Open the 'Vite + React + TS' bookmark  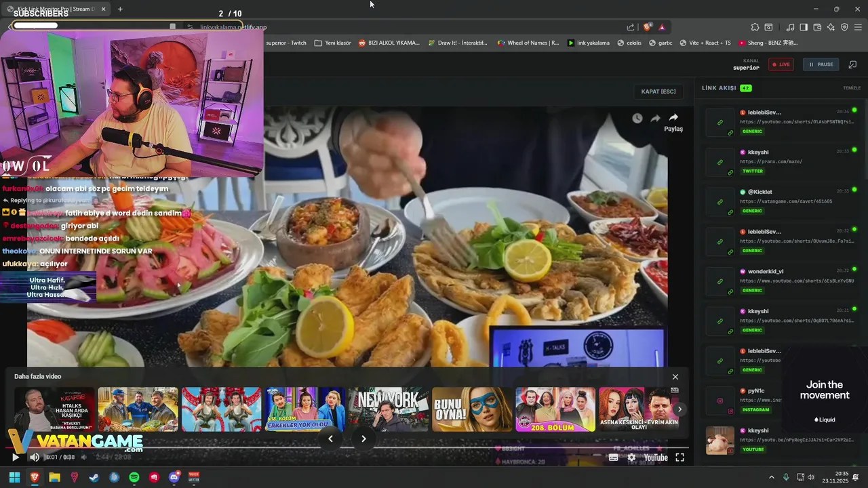pos(705,43)
